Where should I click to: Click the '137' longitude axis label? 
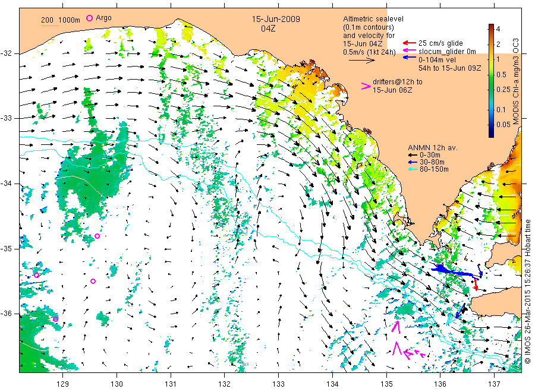pos(494,384)
